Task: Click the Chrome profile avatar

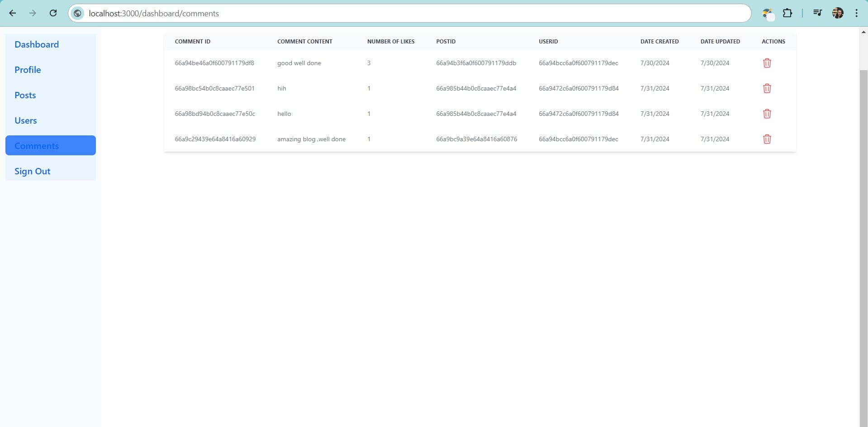Action: click(x=837, y=13)
